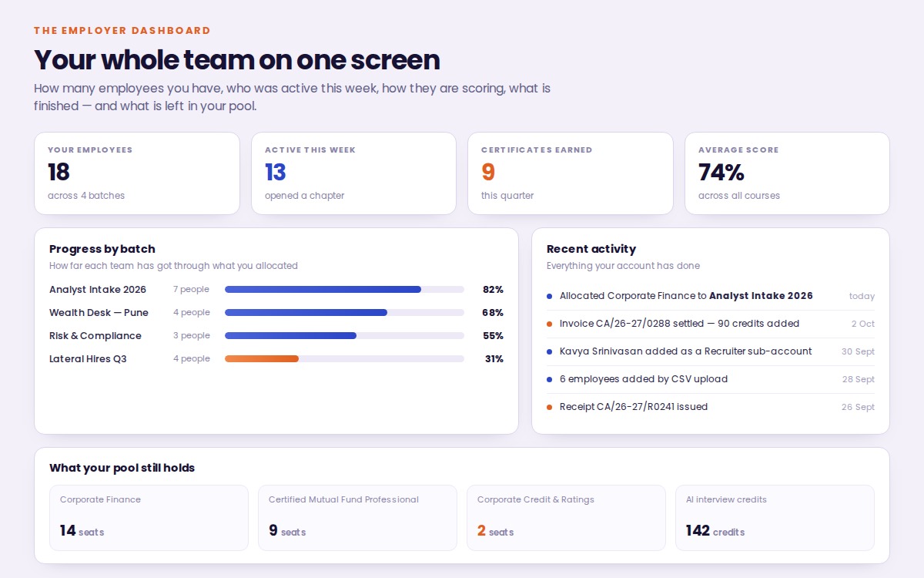Open the Allocated Corporate Finance activity entry

tap(711, 296)
